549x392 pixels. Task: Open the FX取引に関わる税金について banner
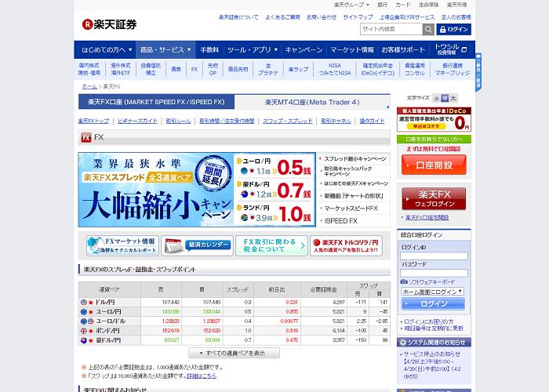[x=271, y=245]
